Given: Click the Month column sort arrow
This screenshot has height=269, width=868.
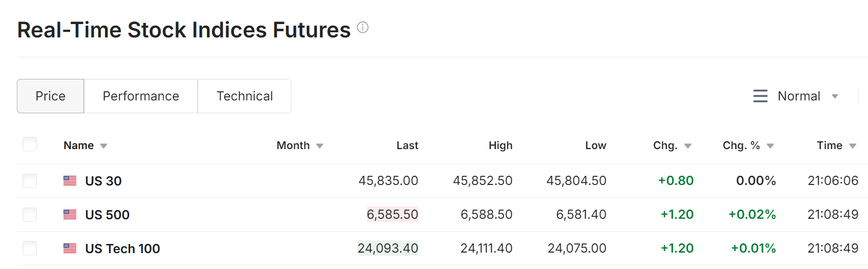Looking at the screenshot, I should click(320, 146).
